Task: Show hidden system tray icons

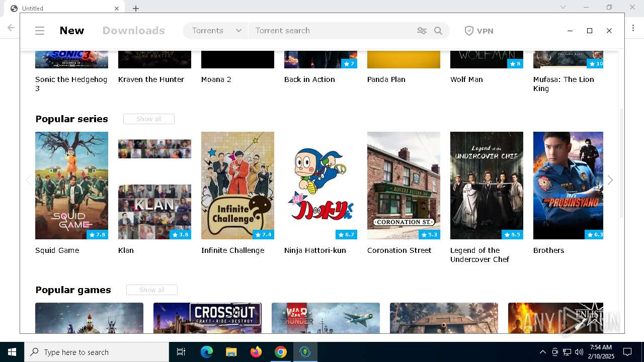Action: pos(542,352)
